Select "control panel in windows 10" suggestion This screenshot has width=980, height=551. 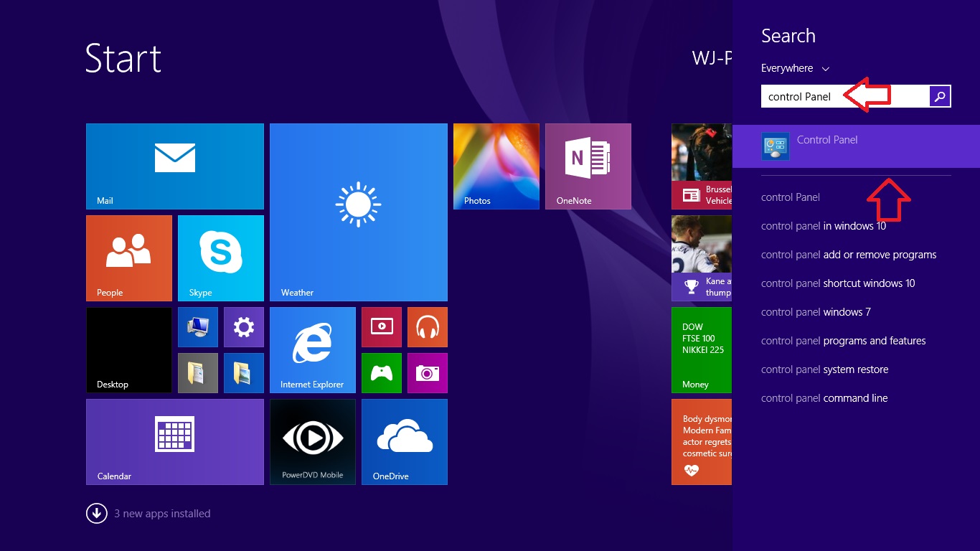pos(824,226)
